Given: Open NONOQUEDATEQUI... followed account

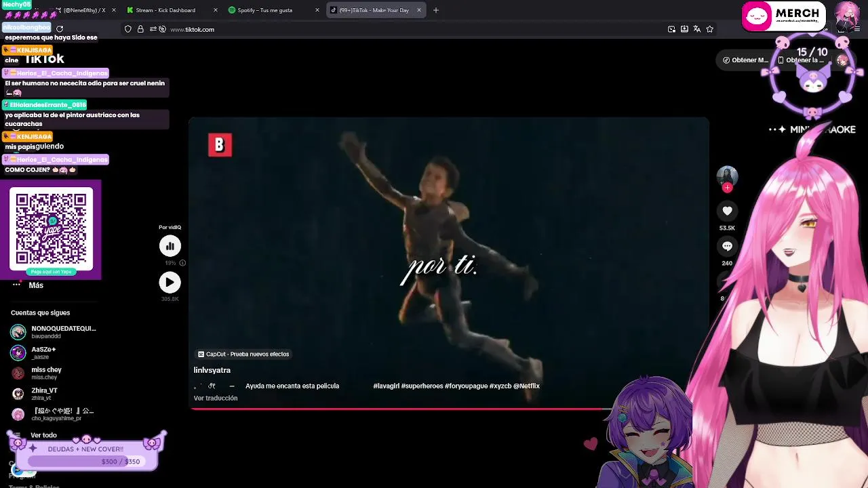Looking at the screenshot, I should pyautogui.click(x=54, y=331).
